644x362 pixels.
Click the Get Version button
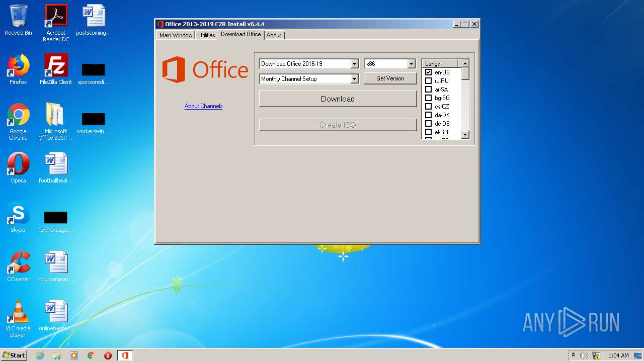[x=390, y=78]
